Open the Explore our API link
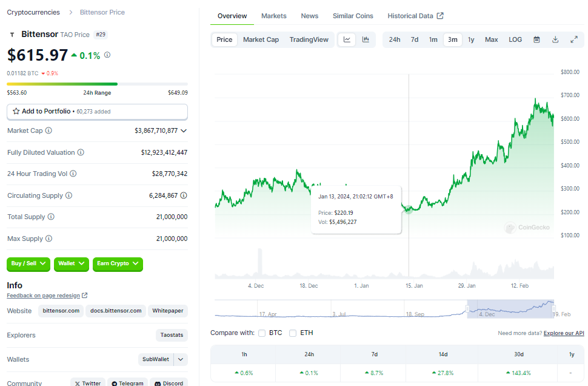Viewport: 588px width, 386px height. tap(564, 333)
